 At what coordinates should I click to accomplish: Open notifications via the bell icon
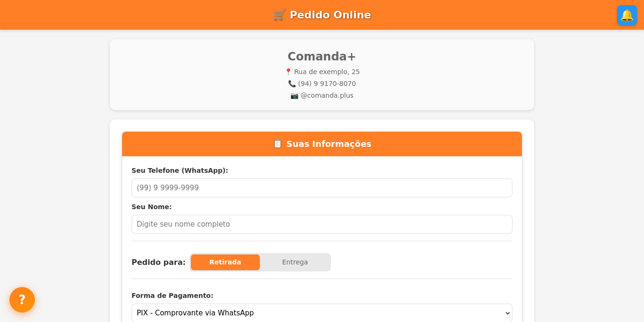pos(627,15)
